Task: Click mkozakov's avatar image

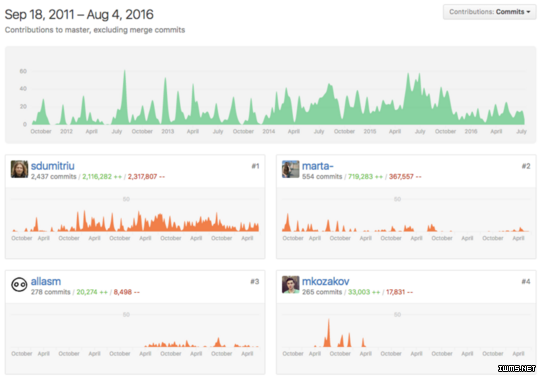Action: (x=290, y=285)
